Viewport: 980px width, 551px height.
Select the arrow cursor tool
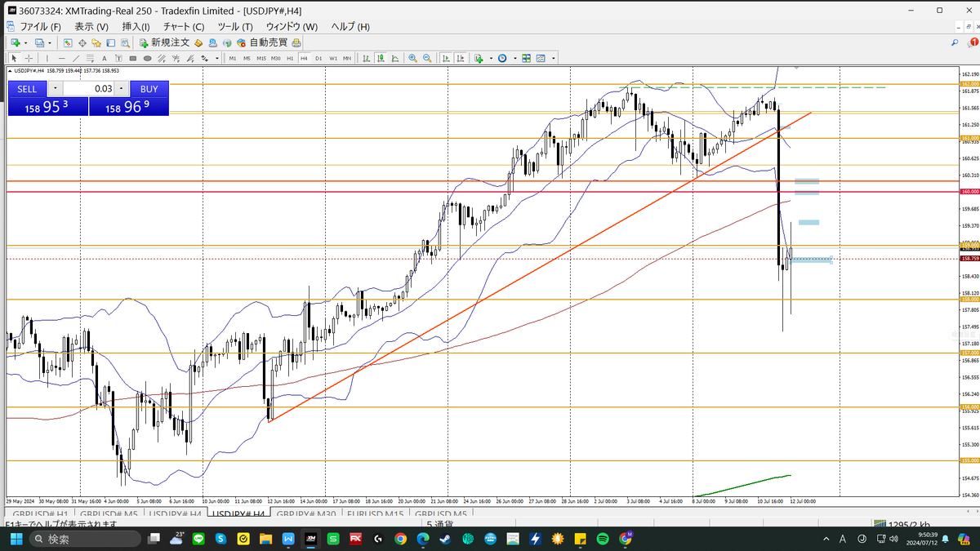14,58
